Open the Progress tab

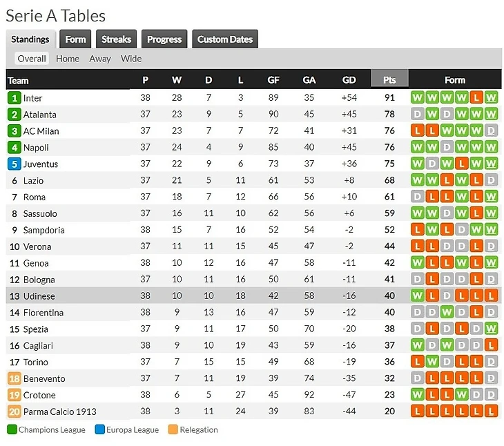(164, 39)
